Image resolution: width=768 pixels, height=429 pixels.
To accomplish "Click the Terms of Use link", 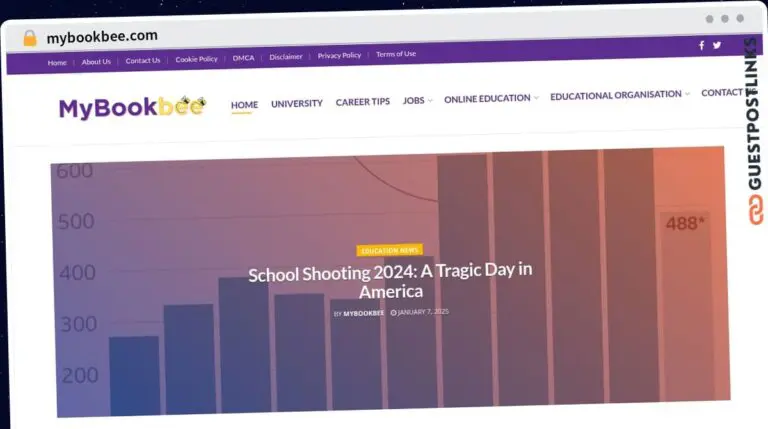I will (396, 54).
